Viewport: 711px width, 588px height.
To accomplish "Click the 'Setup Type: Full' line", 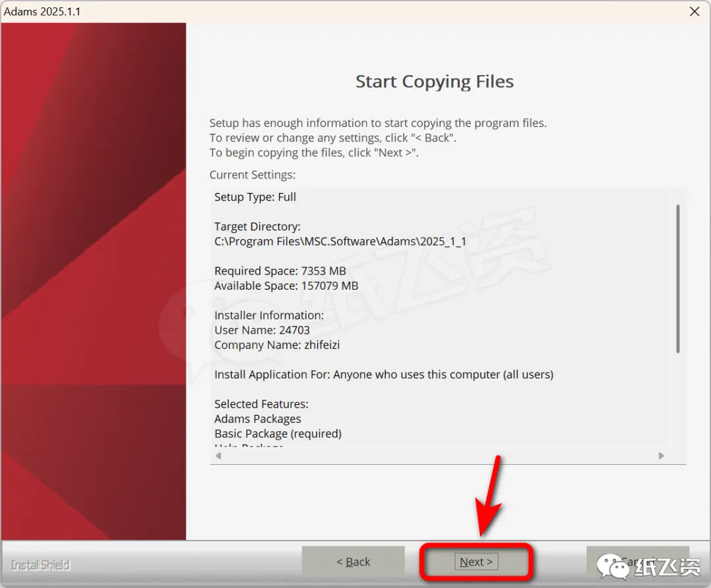I will pos(255,197).
